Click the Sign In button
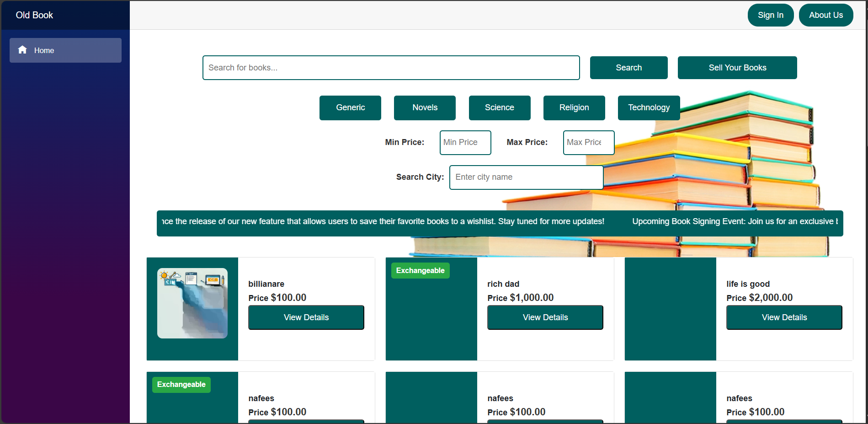The height and width of the screenshot is (424, 868). tap(771, 15)
